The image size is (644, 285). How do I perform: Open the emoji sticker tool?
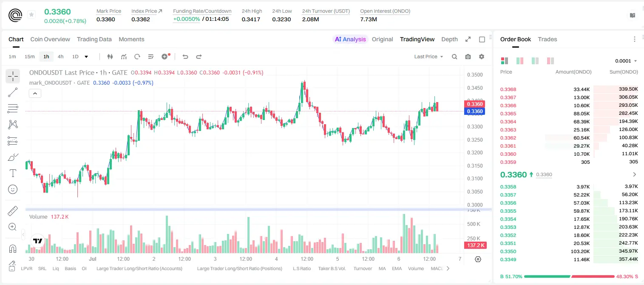pyautogui.click(x=13, y=189)
